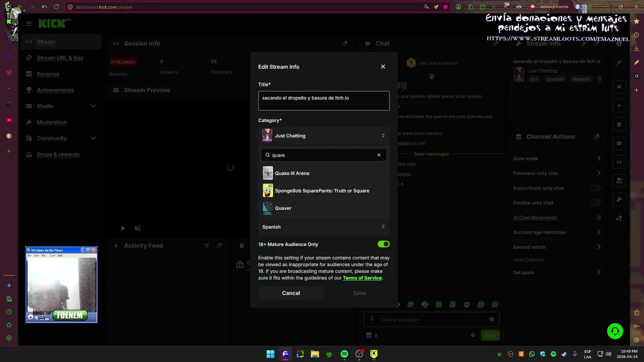Toggle Subscribers-only chat switch
Viewport: 644px width, 362px height.
[596, 188]
